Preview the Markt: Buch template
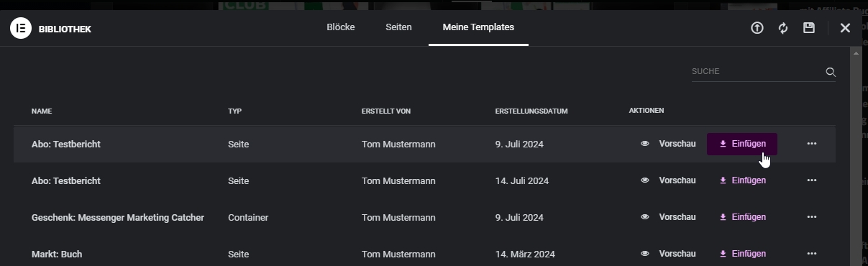This screenshot has height=266, width=868. click(668, 254)
